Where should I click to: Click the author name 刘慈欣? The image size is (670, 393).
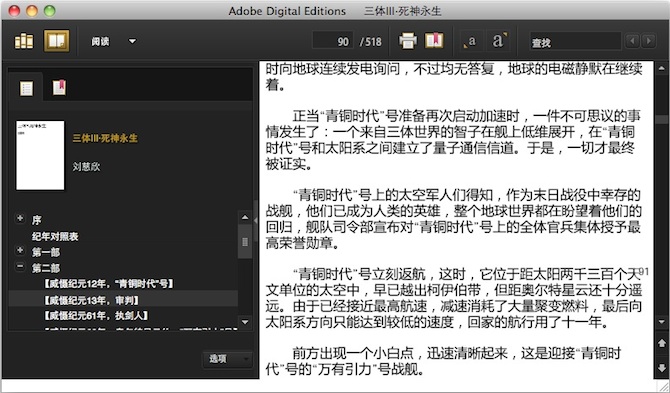click(86, 167)
